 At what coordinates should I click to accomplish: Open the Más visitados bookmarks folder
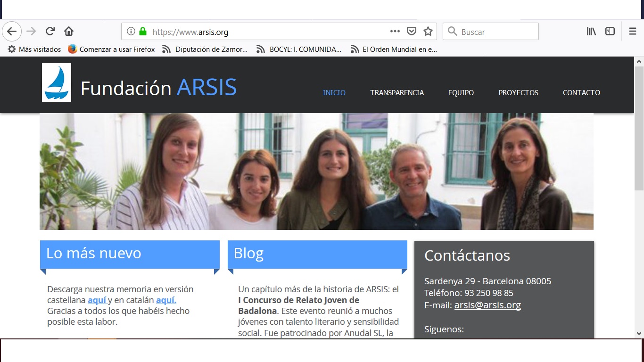tap(34, 49)
